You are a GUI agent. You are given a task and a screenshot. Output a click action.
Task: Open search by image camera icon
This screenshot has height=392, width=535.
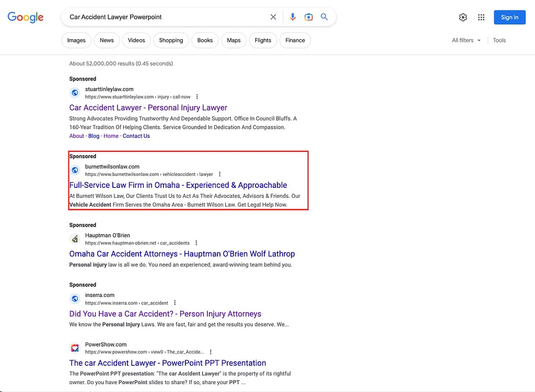(x=308, y=17)
